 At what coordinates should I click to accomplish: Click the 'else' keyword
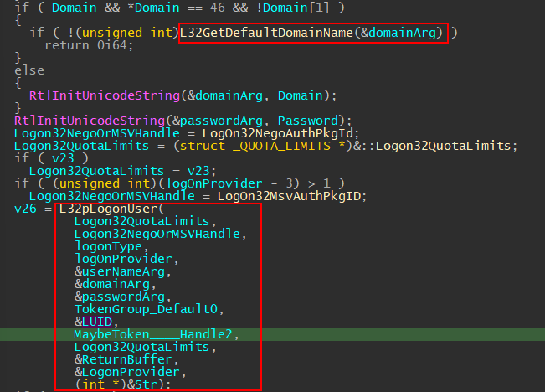click(29, 70)
